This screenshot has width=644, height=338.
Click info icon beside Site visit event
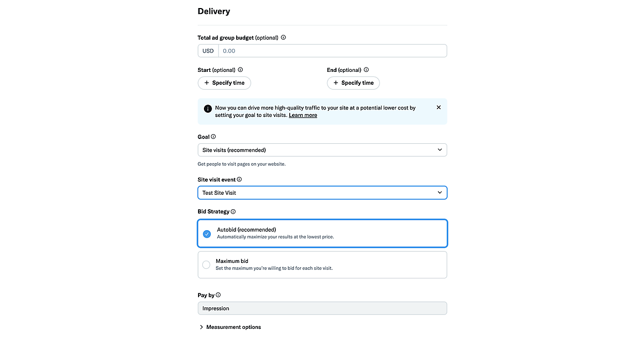239,180
